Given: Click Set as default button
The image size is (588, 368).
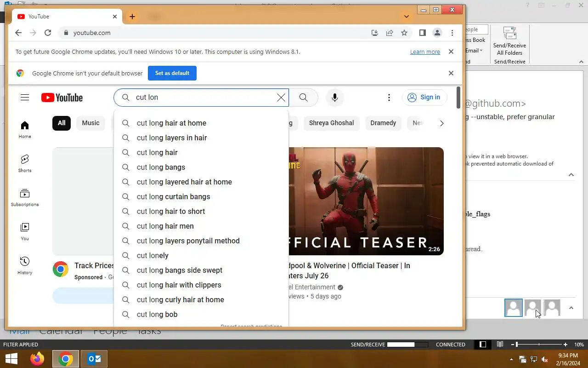Looking at the screenshot, I should (x=172, y=73).
